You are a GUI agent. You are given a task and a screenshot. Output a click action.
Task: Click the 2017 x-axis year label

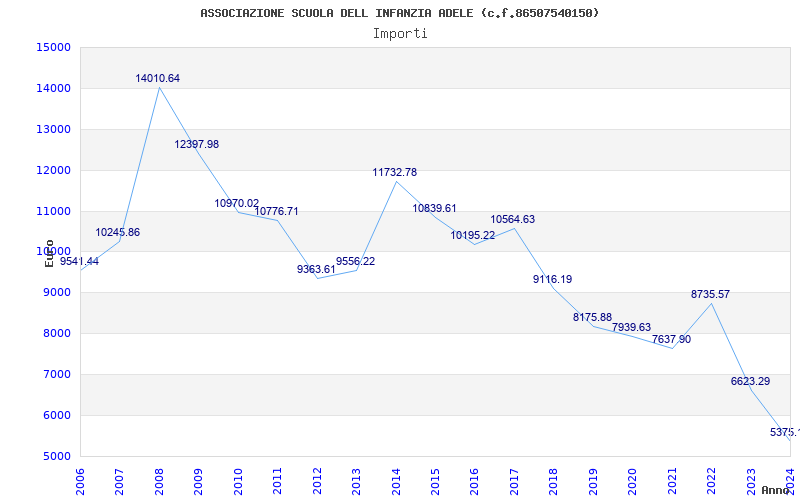coord(514,482)
